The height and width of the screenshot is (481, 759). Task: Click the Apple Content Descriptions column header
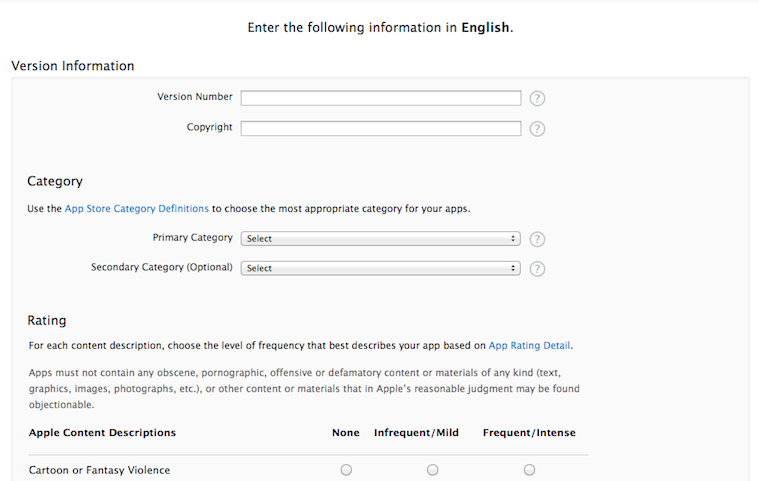coord(102,433)
